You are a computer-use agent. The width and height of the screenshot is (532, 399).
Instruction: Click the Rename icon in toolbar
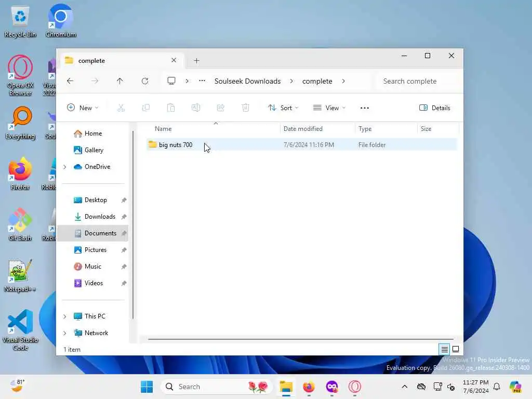point(196,108)
